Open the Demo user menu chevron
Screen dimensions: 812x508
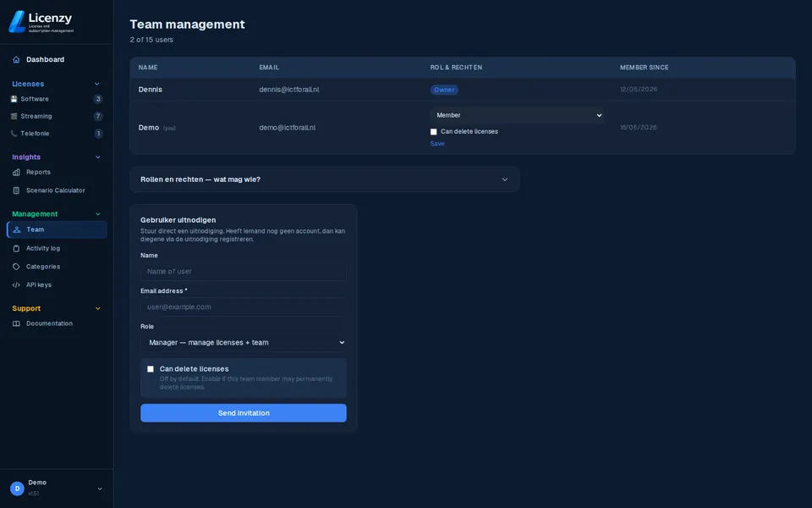tap(100, 489)
